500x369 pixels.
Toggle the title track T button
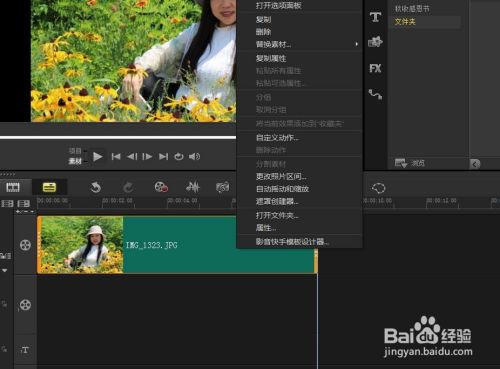click(25, 350)
